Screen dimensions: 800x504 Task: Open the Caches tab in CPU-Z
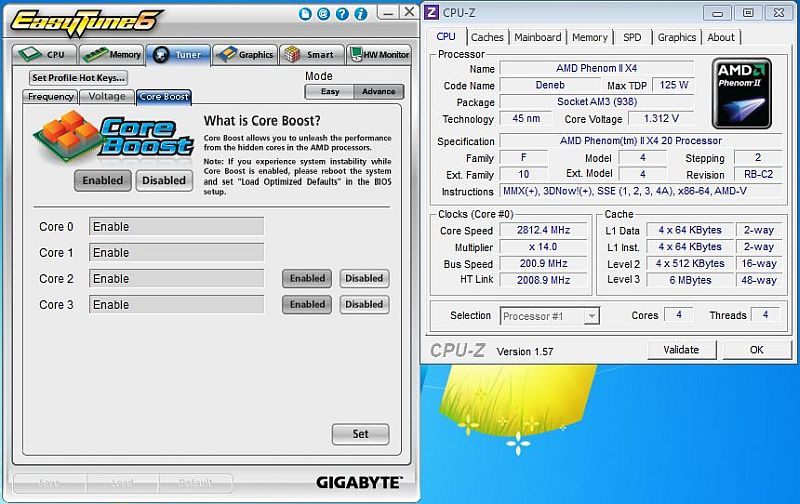(487, 37)
